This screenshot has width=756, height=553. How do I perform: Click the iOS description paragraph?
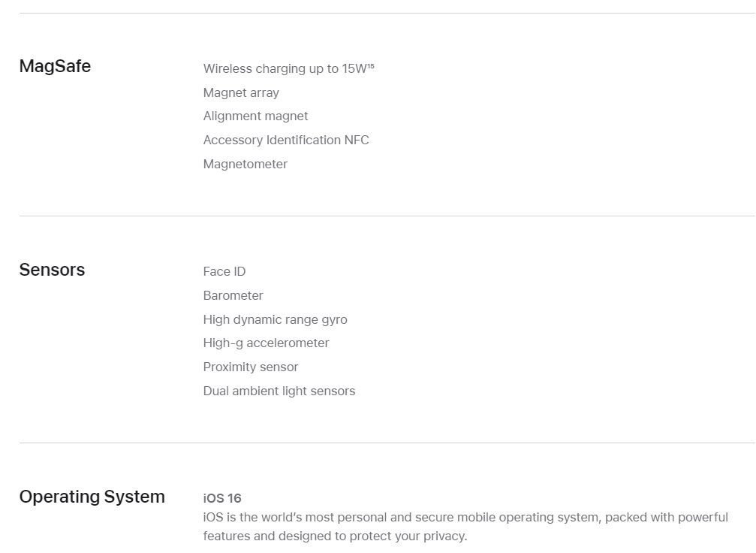(x=465, y=527)
